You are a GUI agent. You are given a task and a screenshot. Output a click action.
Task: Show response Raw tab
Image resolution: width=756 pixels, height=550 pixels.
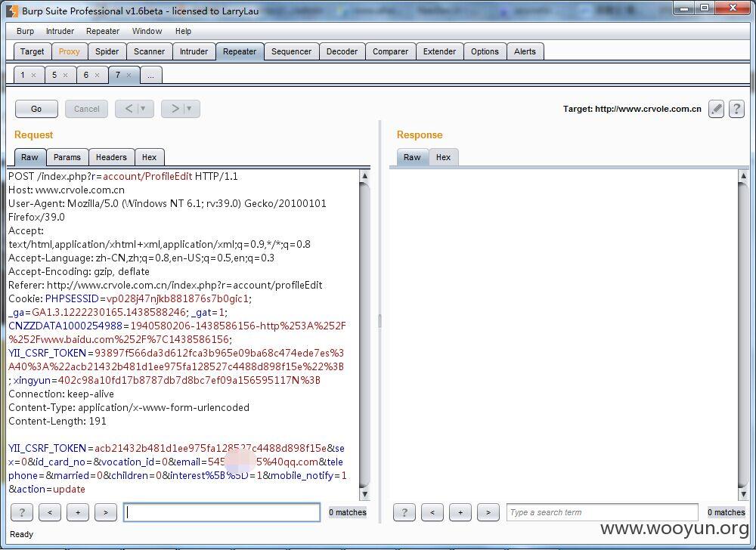(412, 157)
